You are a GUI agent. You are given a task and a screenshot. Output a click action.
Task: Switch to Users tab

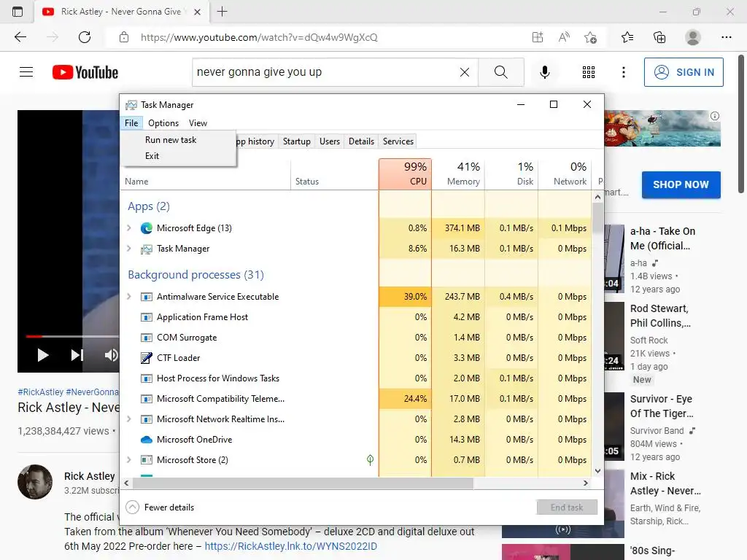(330, 141)
